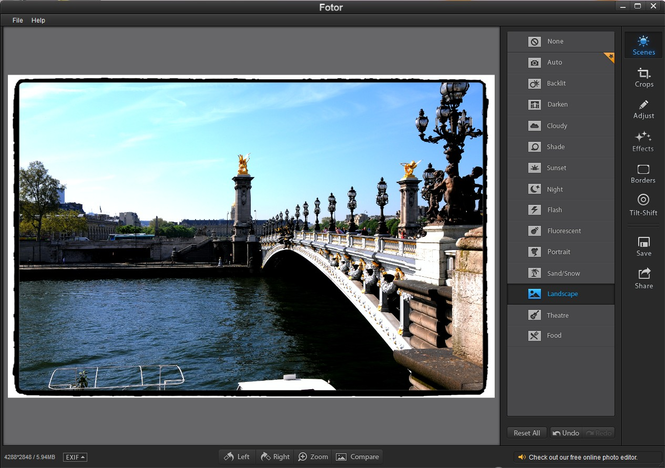Click the Reset All button
665x468 pixels.
point(526,433)
